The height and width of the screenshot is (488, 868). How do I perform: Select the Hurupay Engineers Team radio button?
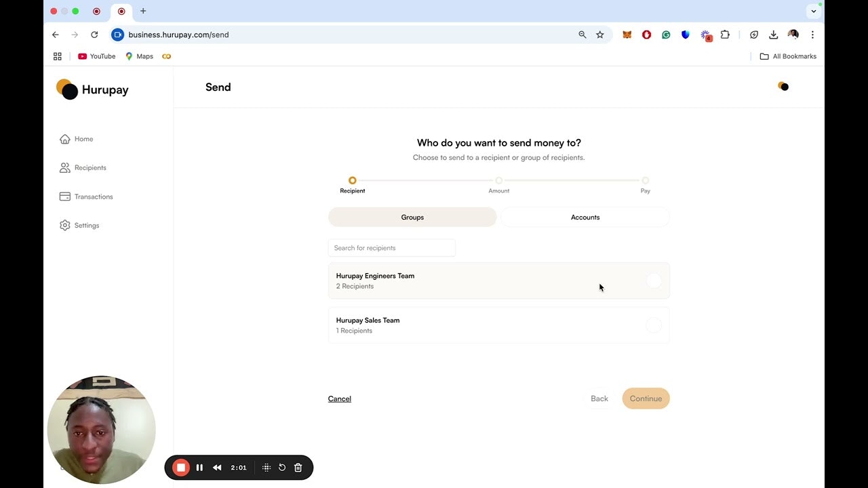coord(654,281)
